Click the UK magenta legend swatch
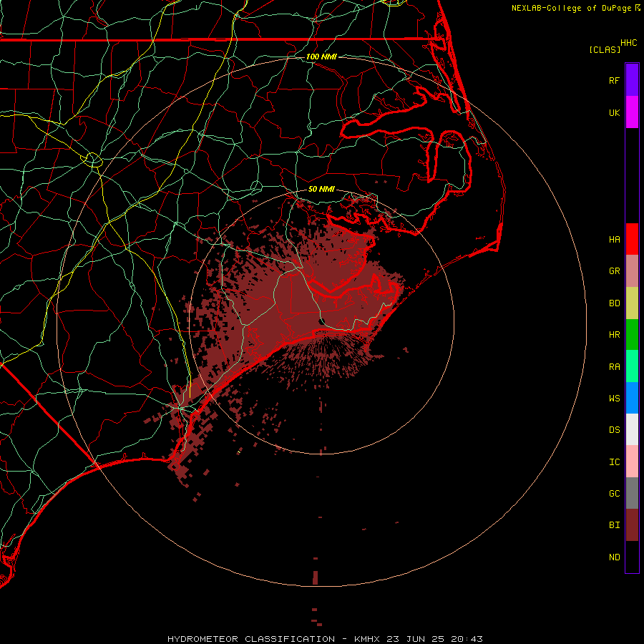This screenshot has height=644, width=644. (632, 112)
